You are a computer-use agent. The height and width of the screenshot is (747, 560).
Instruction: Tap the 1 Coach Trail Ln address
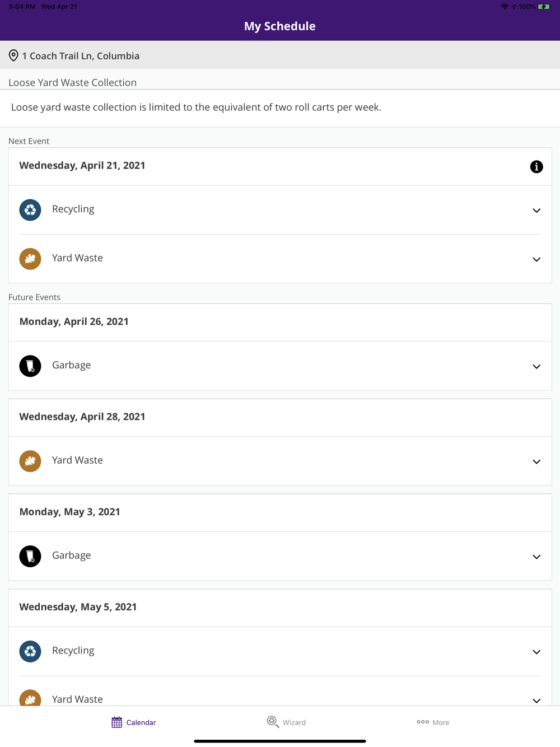pyautogui.click(x=81, y=56)
